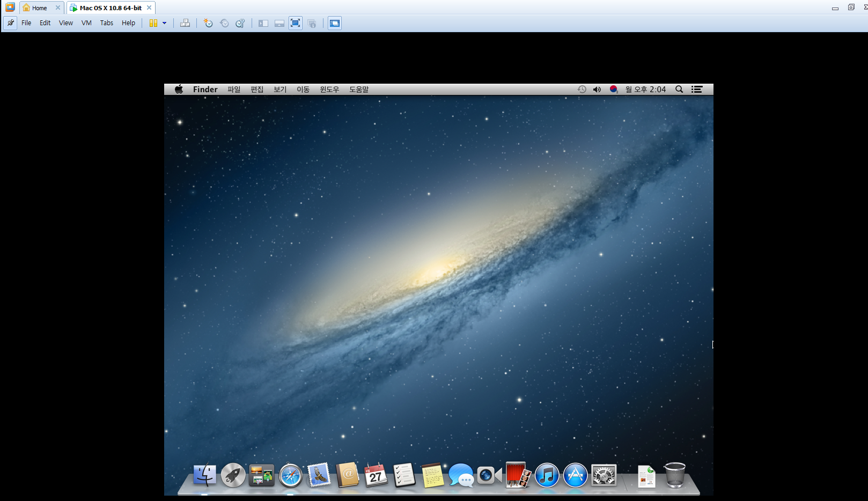Open the Tabs menu
The width and height of the screenshot is (868, 501).
pyautogui.click(x=107, y=23)
